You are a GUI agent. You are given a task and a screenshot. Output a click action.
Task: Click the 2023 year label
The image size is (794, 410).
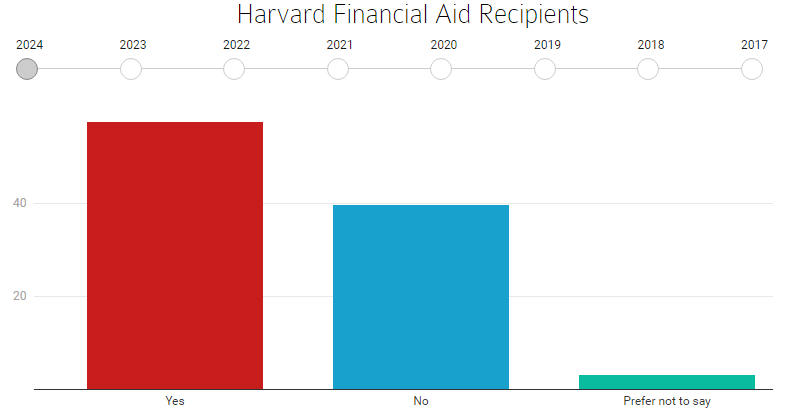pyautogui.click(x=133, y=45)
